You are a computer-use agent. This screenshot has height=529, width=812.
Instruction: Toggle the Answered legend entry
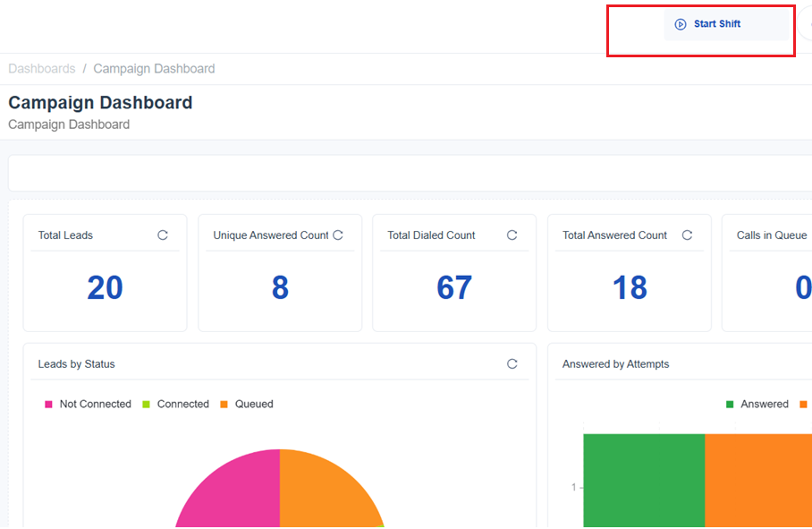coord(757,404)
